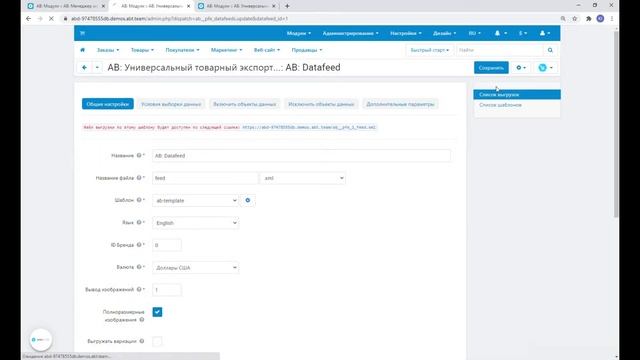The image size is (640, 360).
Task: Switch to Исключить объекты данных tab
Action: point(321,104)
